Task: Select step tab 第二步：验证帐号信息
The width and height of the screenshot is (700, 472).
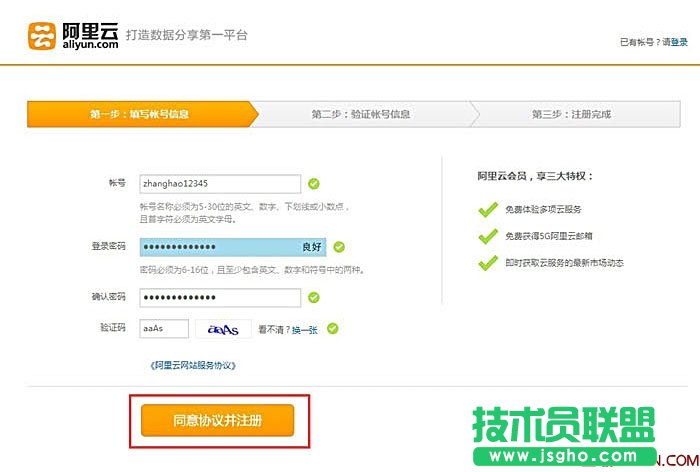Action: (360, 114)
